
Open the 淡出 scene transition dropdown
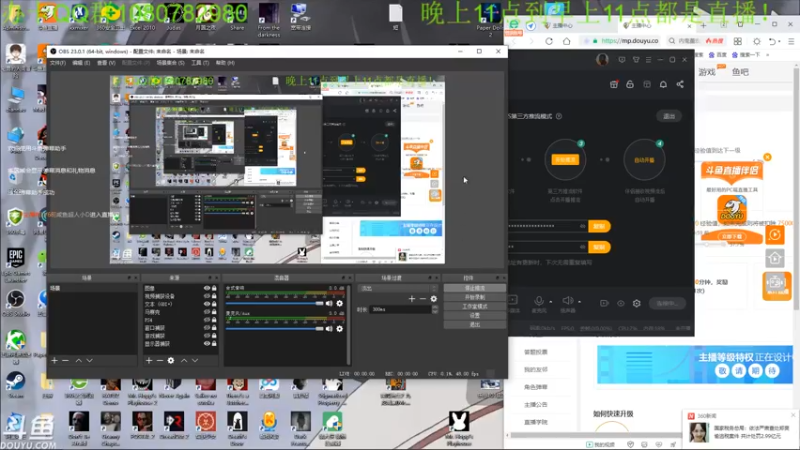398,288
